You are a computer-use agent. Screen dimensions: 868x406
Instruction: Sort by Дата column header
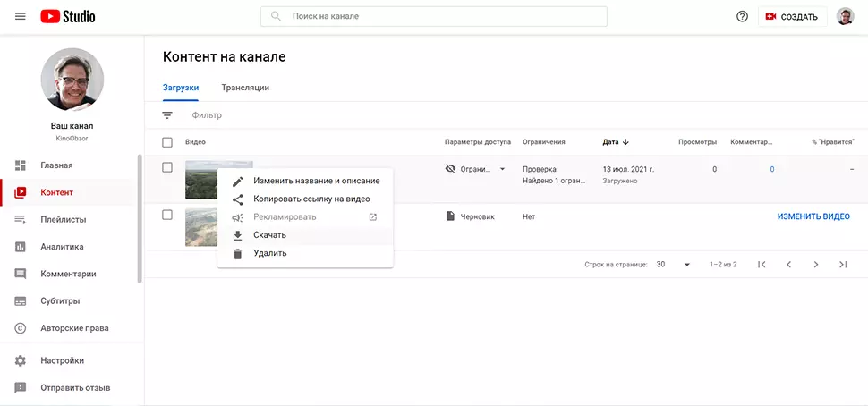click(616, 142)
